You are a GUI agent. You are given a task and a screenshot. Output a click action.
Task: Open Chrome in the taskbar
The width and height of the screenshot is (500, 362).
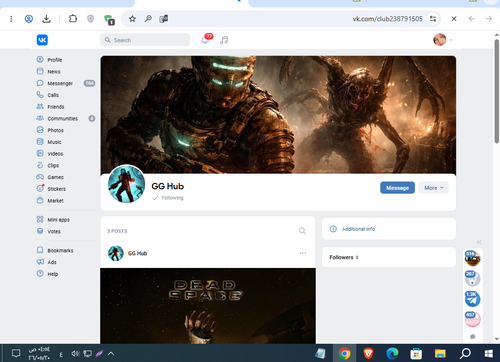click(x=345, y=353)
